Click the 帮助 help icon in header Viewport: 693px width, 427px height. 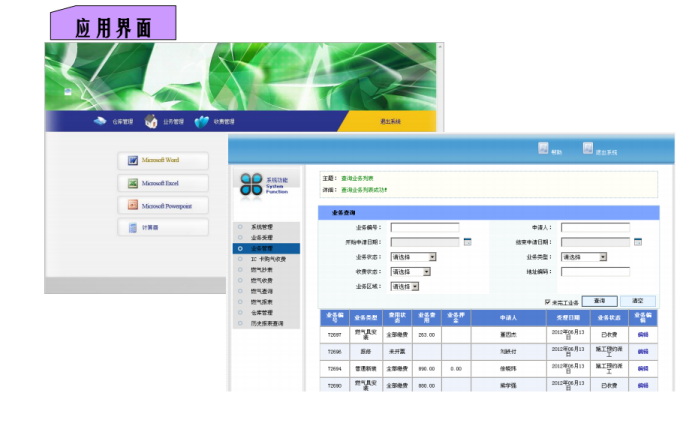[x=543, y=148]
